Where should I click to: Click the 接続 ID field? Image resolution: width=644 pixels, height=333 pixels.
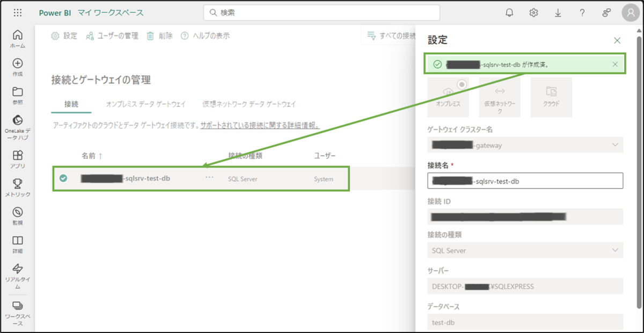click(525, 216)
